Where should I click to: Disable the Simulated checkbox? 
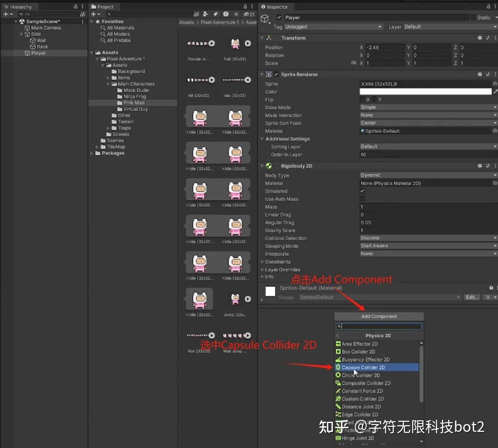pyautogui.click(x=362, y=191)
